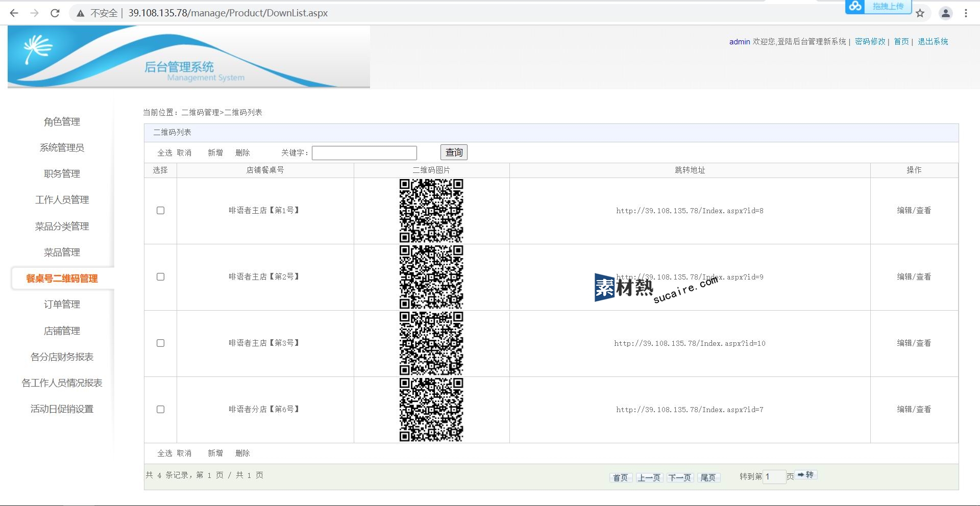Select 餐桌号二维码管理 in the sidebar
Viewport: 980px width, 506px height.
click(62, 279)
